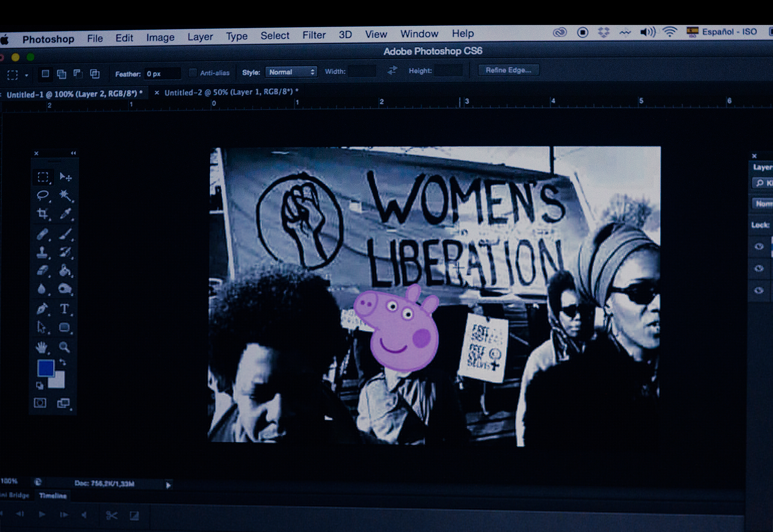Switch to Untitled-1 document tab
The height and width of the screenshot is (532, 773).
coord(74,94)
